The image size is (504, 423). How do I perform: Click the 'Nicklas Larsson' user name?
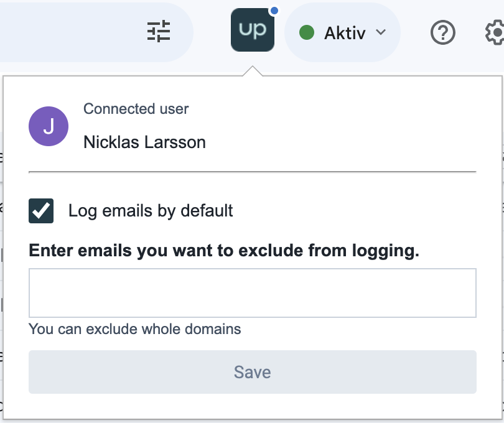tap(144, 142)
